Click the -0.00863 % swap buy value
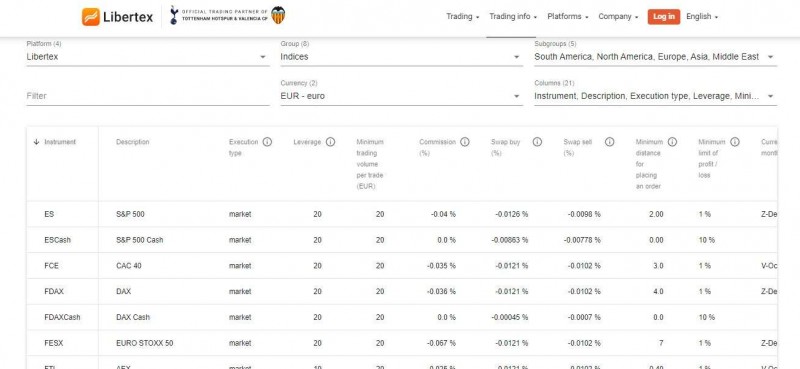The height and width of the screenshot is (369, 800). [x=510, y=240]
